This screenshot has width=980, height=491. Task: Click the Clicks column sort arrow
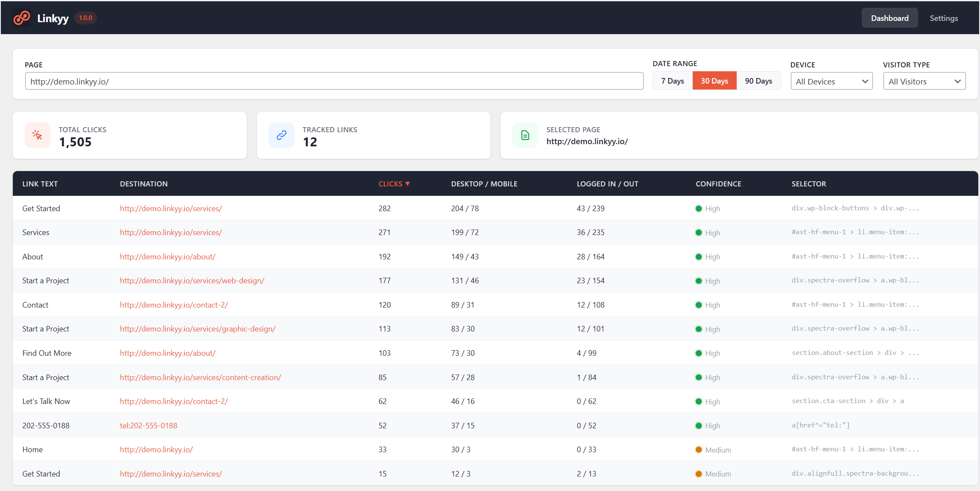click(x=408, y=184)
